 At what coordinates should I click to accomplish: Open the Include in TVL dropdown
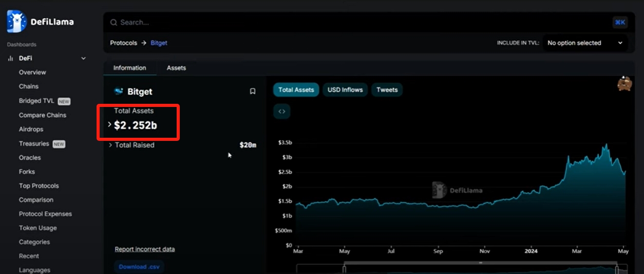585,43
